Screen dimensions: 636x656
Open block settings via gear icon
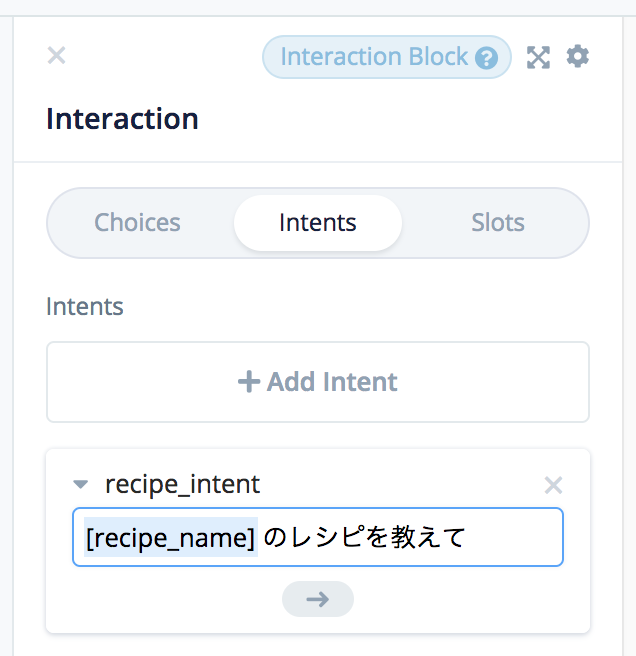coord(577,56)
